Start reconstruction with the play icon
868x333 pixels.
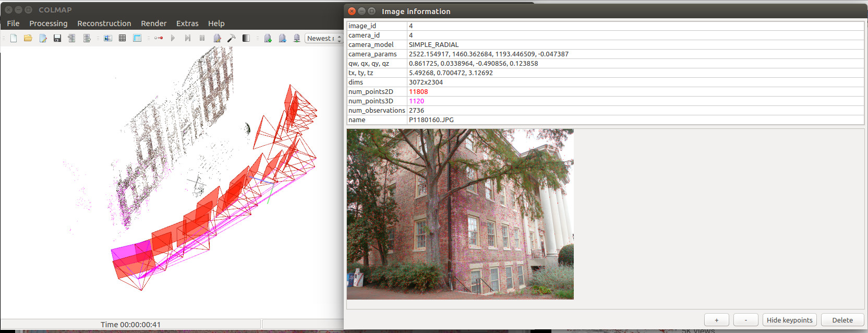[x=173, y=38]
